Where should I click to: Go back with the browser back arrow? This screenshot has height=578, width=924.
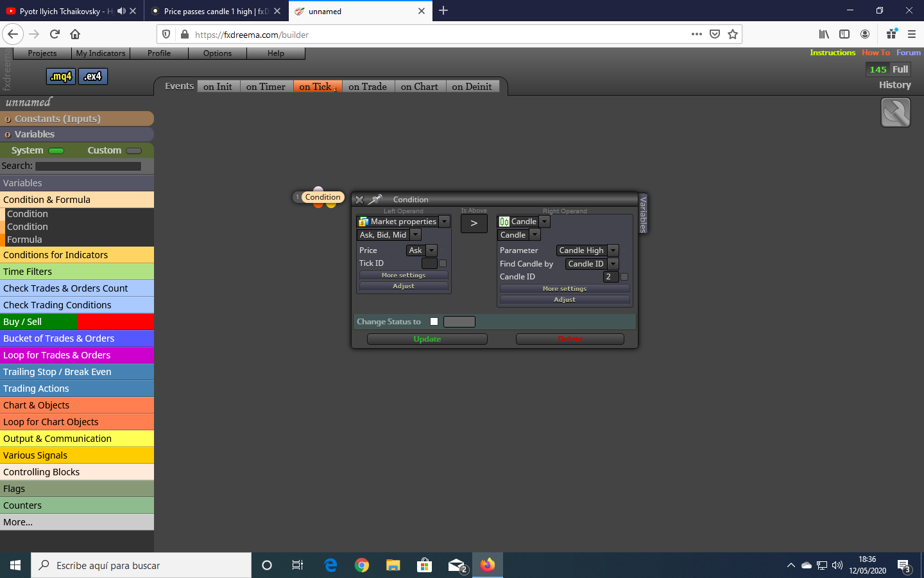[x=13, y=35]
